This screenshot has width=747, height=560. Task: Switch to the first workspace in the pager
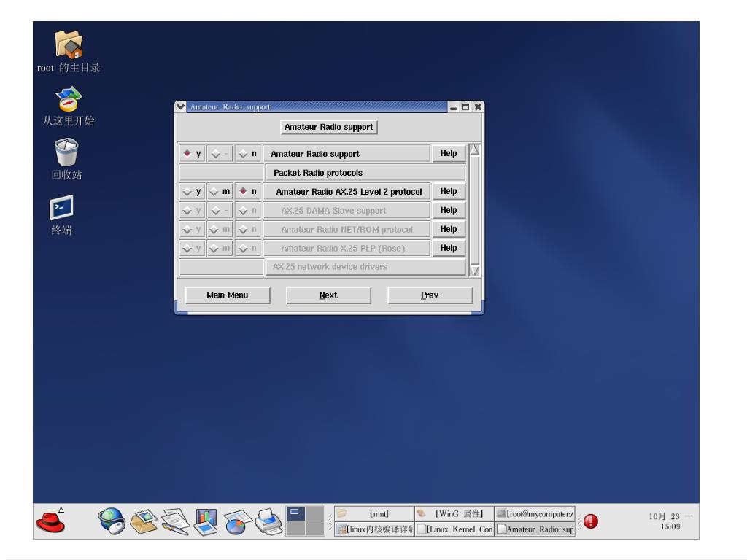[x=295, y=513]
